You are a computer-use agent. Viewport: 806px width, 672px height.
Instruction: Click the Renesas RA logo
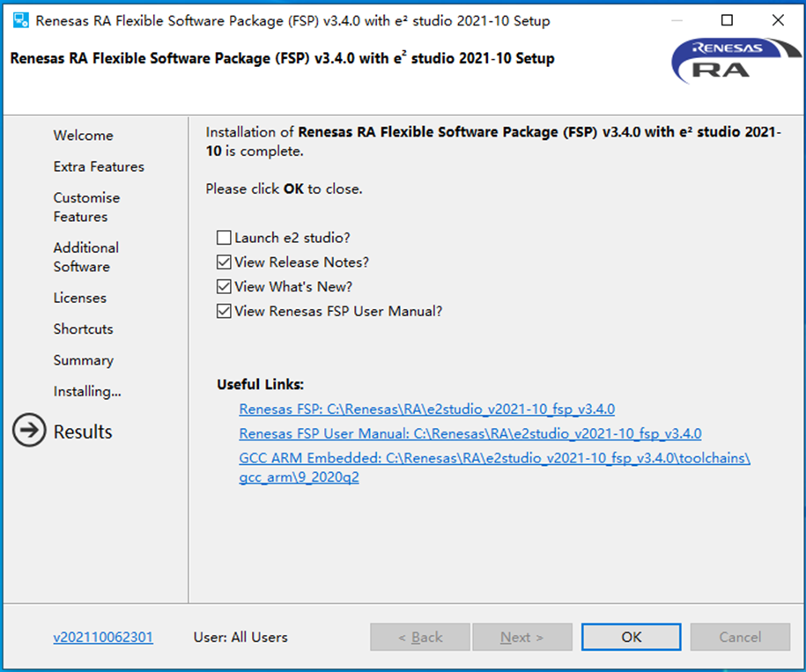(736, 60)
